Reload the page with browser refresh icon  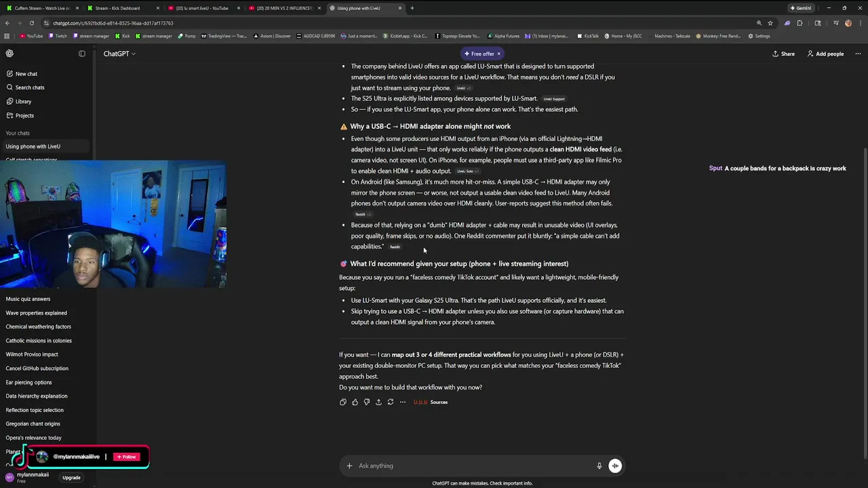click(31, 23)
